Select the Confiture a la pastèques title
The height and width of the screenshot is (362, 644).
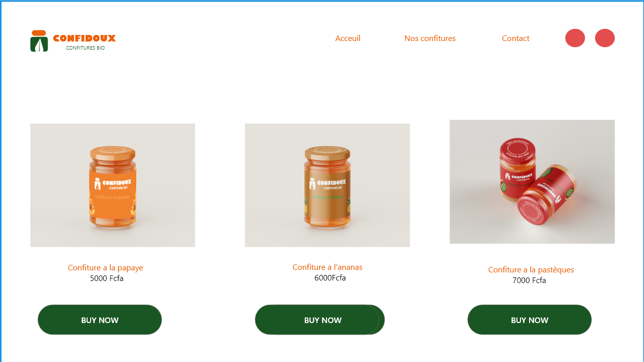point(531,270)
